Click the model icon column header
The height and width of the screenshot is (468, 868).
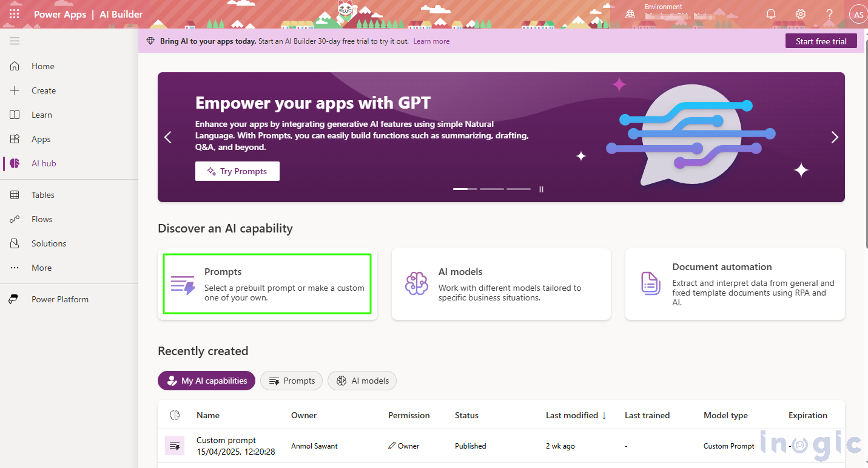pyautogui.click(x=175, y=415)
